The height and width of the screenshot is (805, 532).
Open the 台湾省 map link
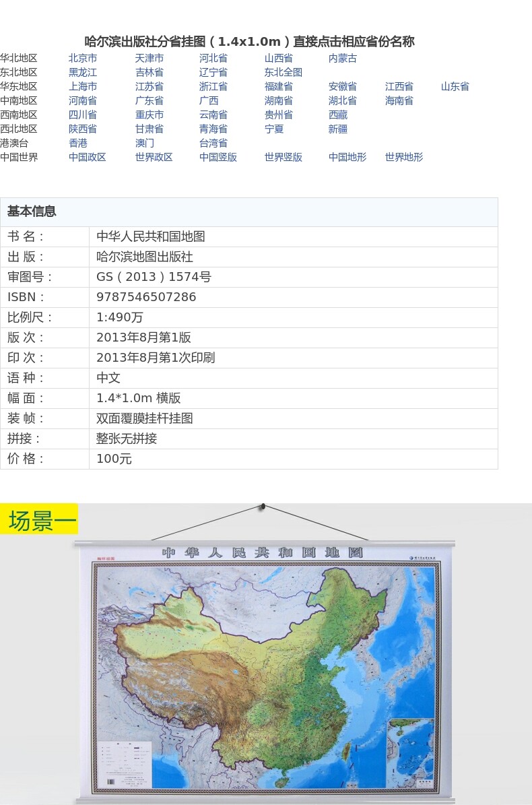coord(213,143)
